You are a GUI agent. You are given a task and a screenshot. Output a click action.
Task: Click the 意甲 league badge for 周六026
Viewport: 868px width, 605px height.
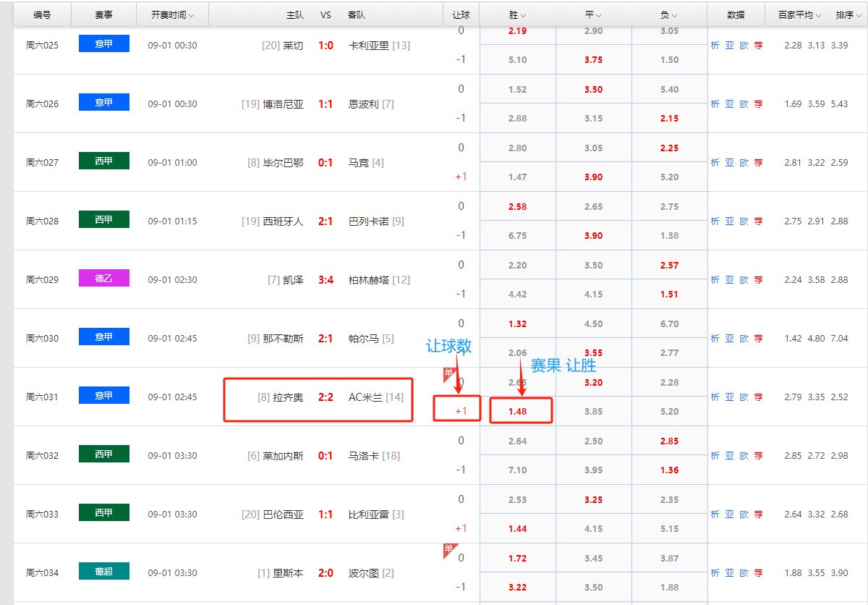tap(103, 102)
